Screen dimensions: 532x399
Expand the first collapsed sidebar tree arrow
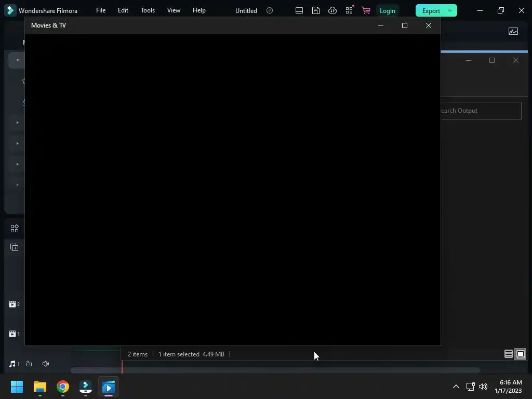pyautogui.click(x=17, y=123)
